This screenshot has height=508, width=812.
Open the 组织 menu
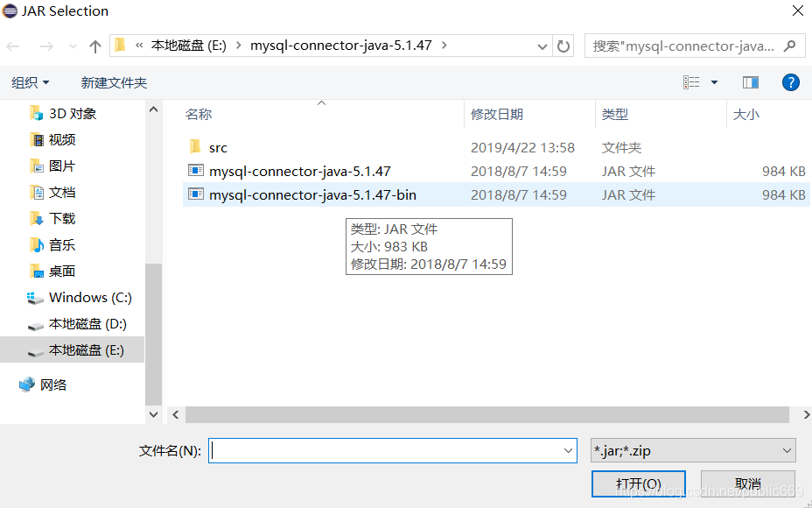point(31,82)
